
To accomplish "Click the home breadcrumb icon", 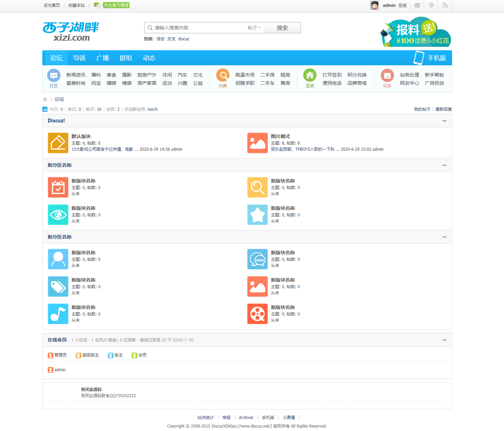I will click(x=45, y=99).
